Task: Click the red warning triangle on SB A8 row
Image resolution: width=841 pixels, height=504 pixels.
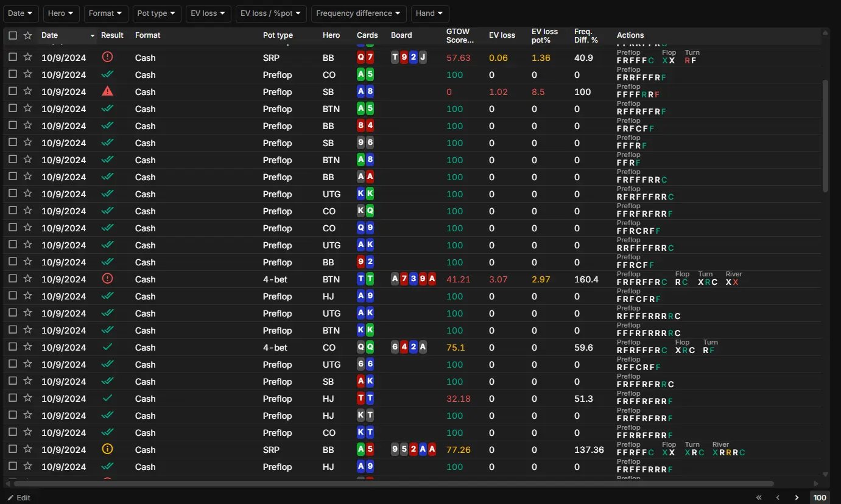Action: [108, 91]
